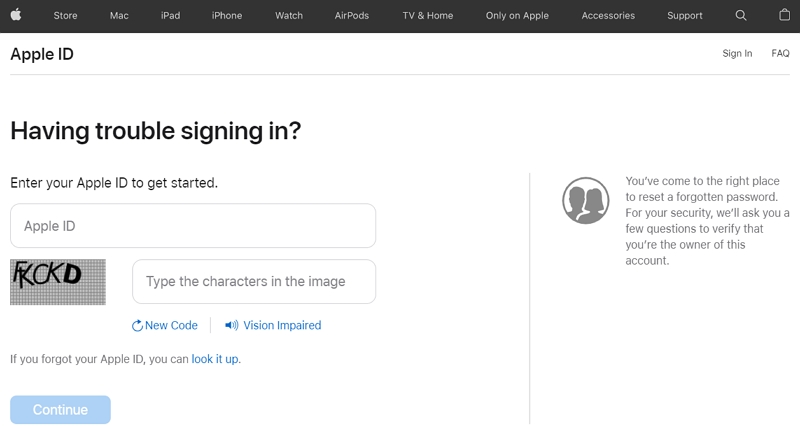
Task: Choose Vision Impaired audio option
Action: click(x=282, y=325)
